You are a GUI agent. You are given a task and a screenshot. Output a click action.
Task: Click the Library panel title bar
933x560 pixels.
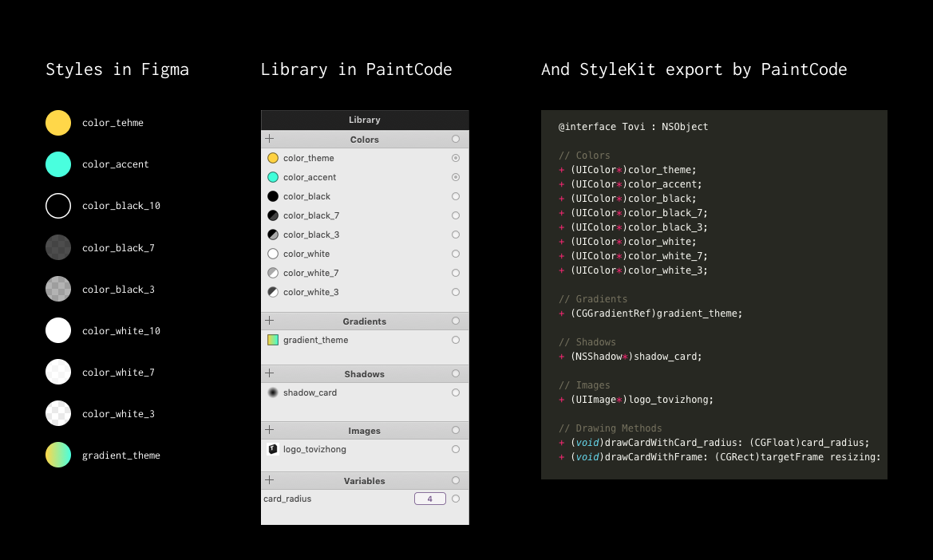(365, 120)
